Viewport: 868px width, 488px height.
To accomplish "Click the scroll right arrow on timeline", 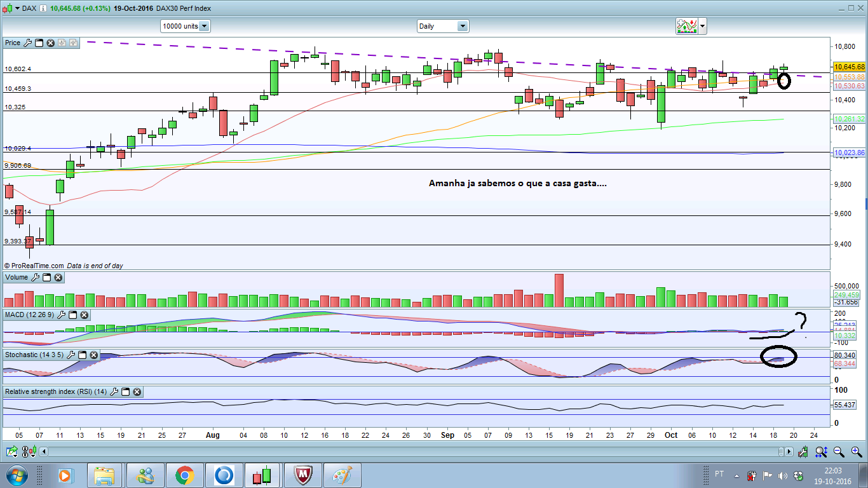I will coord(789,452).
